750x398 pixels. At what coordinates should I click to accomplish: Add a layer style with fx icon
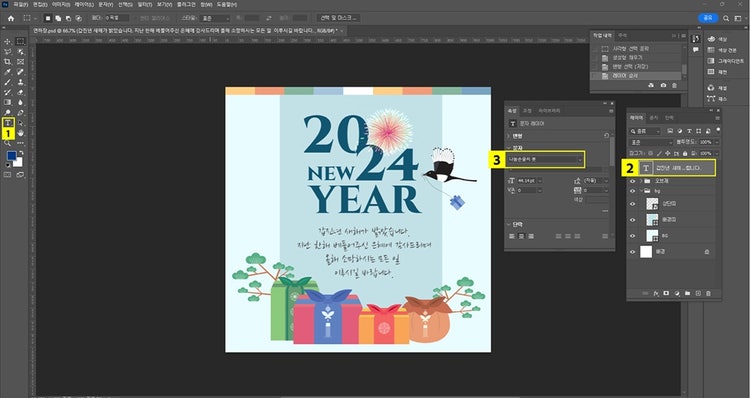point(656,293)
